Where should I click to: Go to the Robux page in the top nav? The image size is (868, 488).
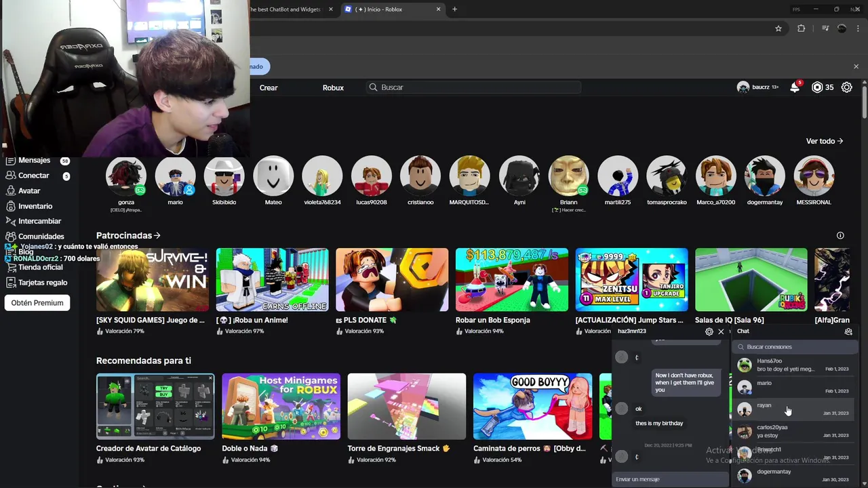333,87
